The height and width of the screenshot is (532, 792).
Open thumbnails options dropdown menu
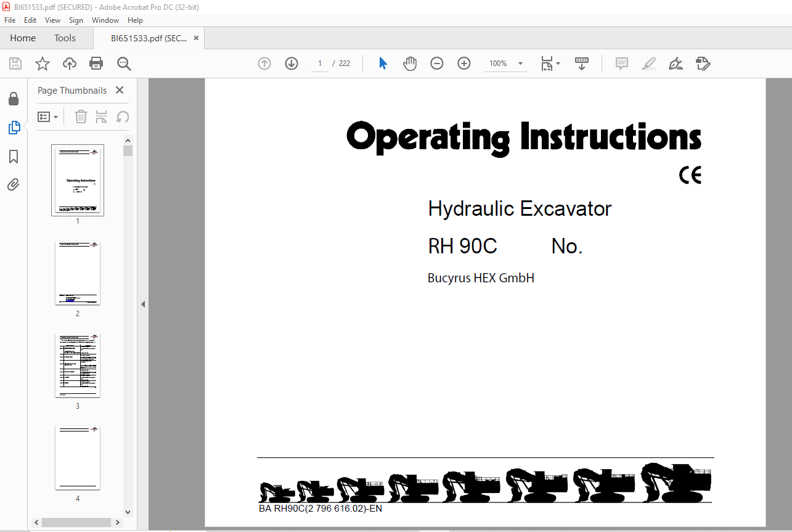click(48, 117)
